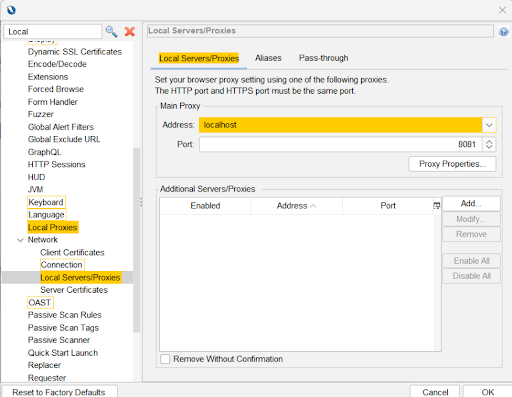Screen dimensions: 512x397
Task: Select Extensions in options tree
Action: [x=48, y=77]
